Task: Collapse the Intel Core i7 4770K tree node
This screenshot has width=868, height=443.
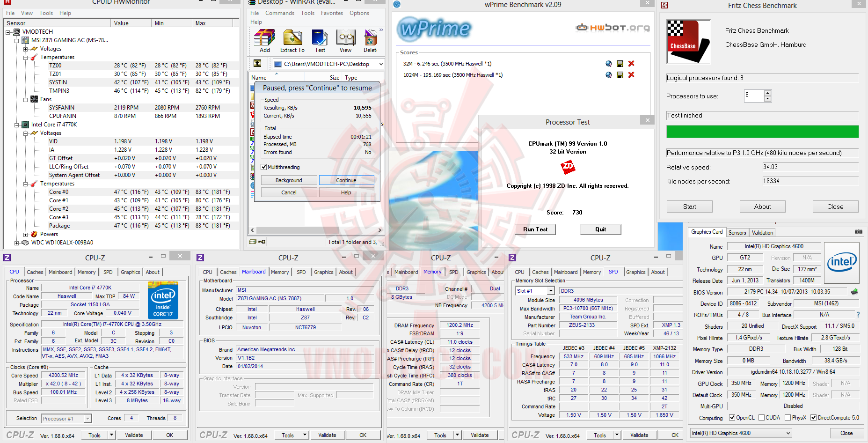Action: (16, 125)
